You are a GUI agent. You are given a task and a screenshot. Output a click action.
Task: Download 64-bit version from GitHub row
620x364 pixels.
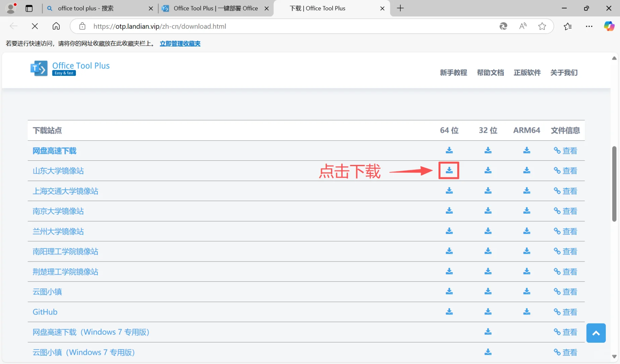pos(449,312)
